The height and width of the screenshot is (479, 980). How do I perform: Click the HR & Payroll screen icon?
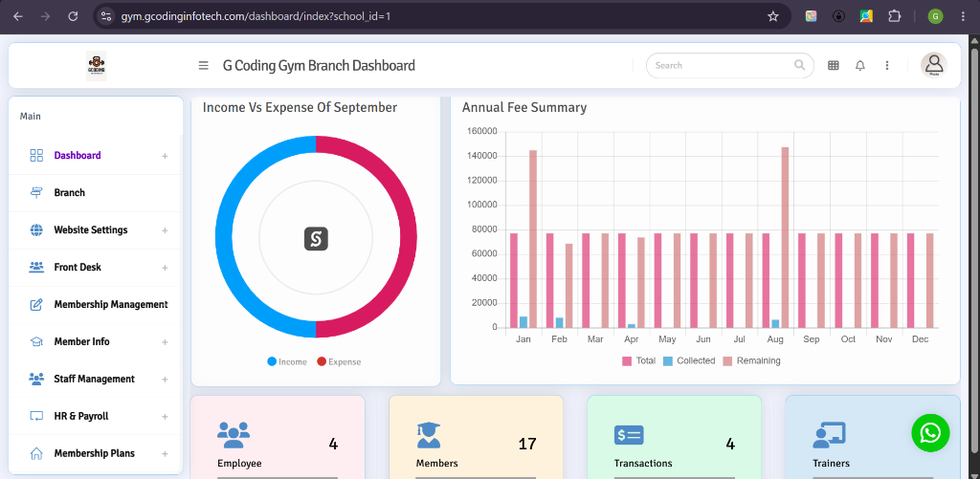37,416
